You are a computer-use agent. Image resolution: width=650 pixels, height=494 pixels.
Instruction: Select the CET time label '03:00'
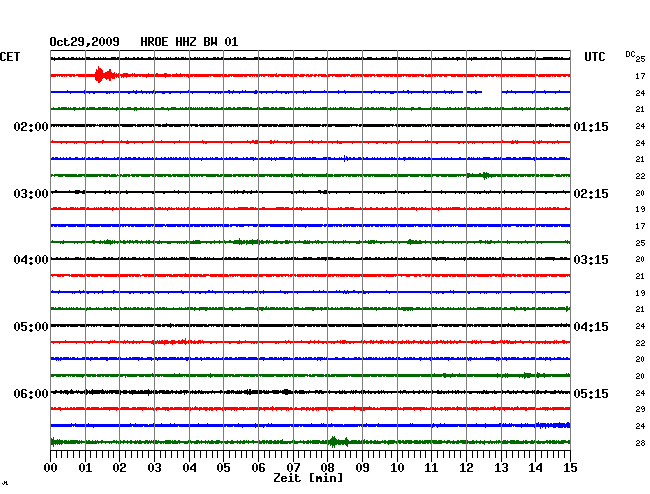click(x=31, y=194)
